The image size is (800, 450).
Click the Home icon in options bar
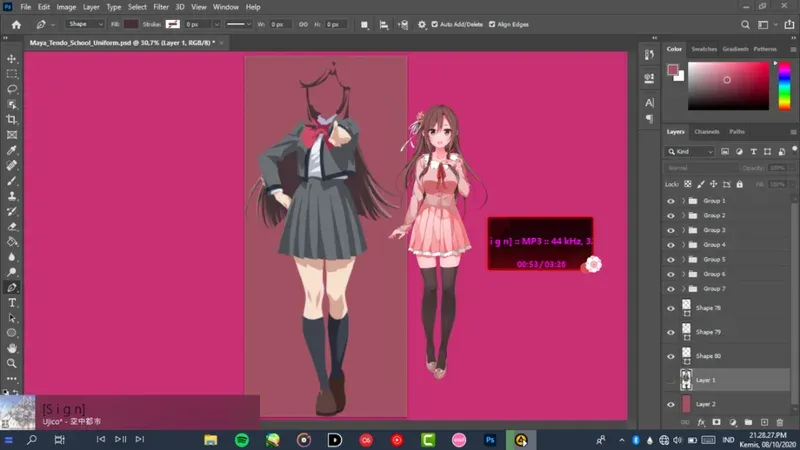16,24
